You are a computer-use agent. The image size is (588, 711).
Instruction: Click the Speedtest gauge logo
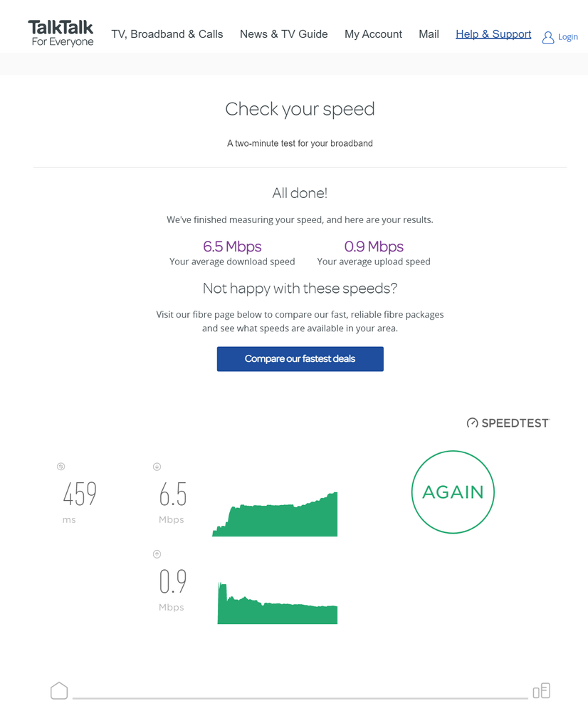472,423
